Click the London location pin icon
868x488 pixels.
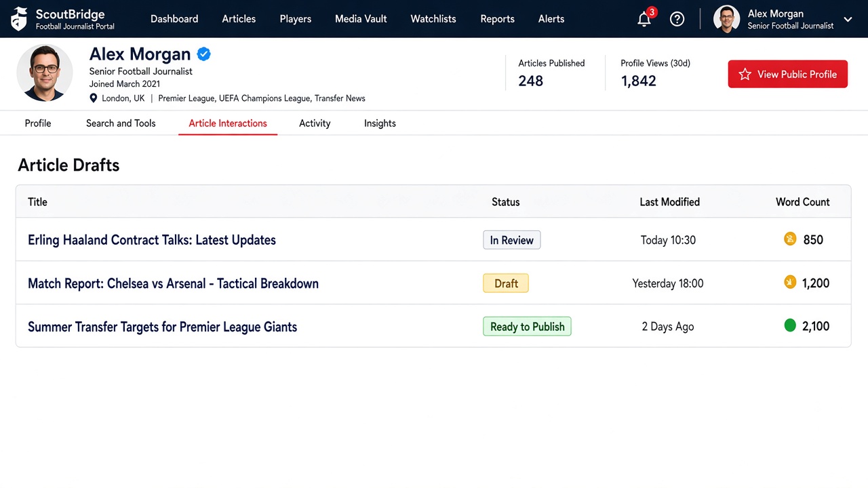click(94, 98)
